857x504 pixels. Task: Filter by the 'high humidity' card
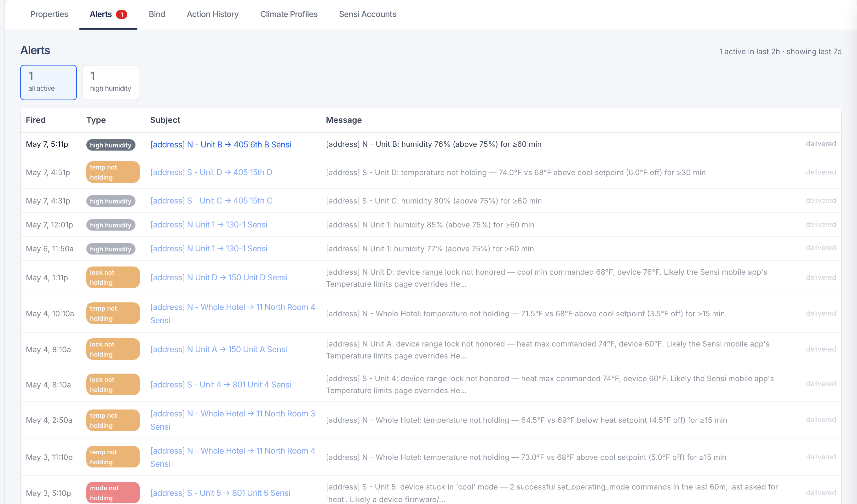pyautogui.click(x=111, y=83)
